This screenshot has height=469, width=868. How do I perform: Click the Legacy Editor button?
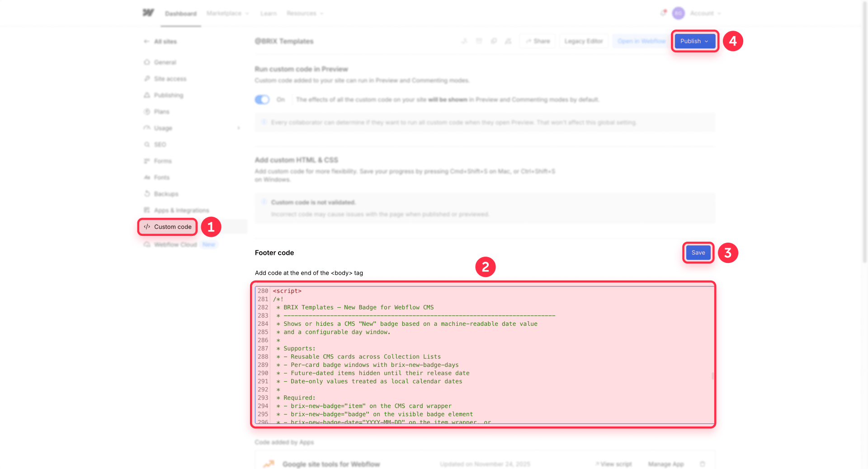(584, 41)
